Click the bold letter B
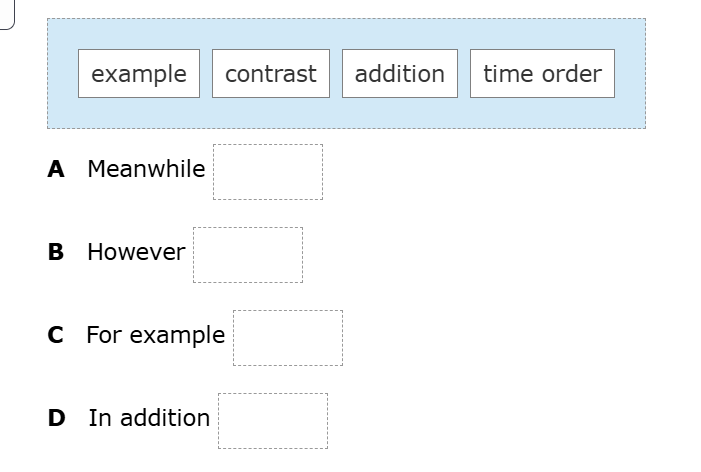This screenshot has width=701, height=472. 56,252
